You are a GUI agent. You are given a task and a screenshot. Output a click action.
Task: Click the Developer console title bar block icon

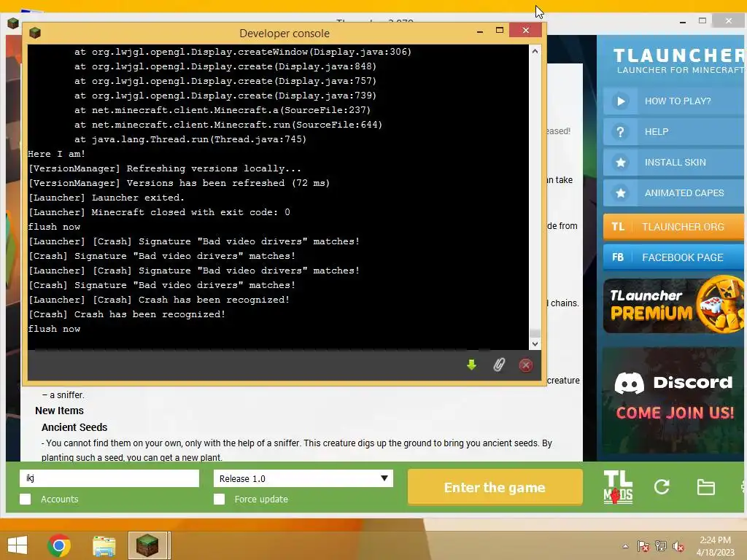pos(35,33)
